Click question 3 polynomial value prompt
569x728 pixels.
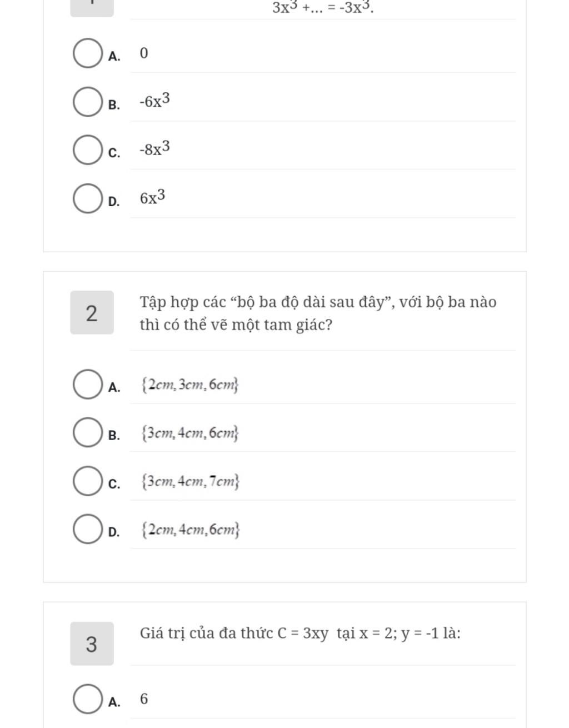(x=300, y=633)
